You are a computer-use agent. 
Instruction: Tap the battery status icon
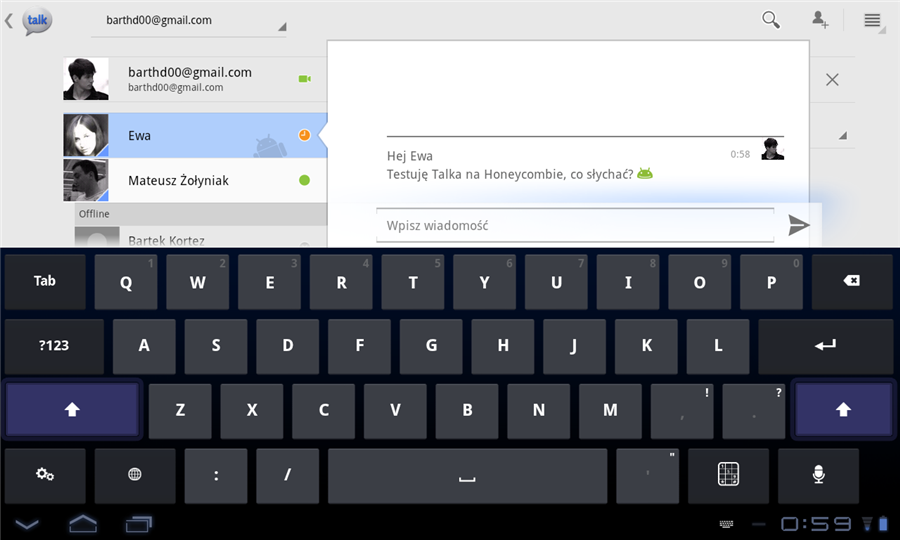883,523
